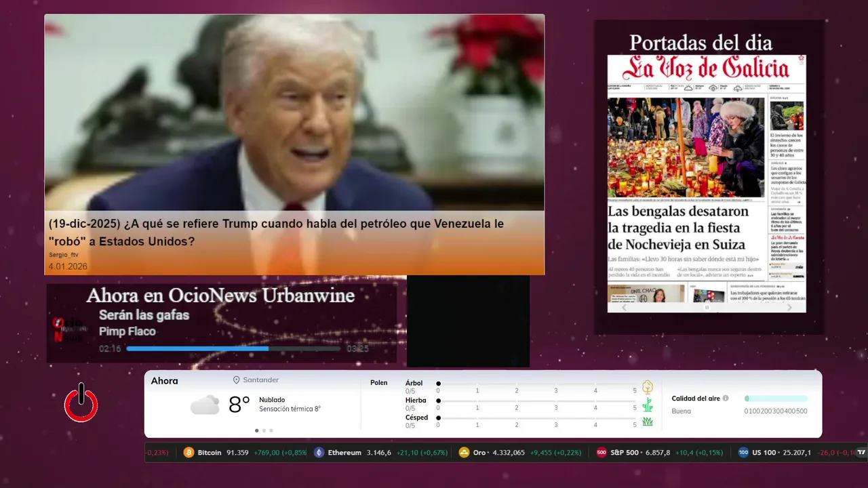Seek in the song progress bar

(233, 348)
